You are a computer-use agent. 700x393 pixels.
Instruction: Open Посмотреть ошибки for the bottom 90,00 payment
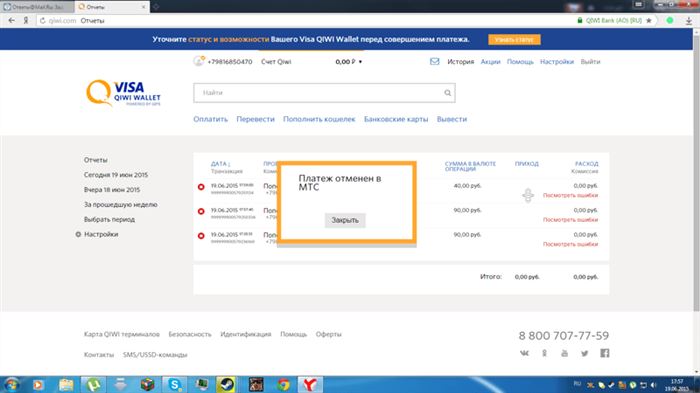click(x=570, y=244)
